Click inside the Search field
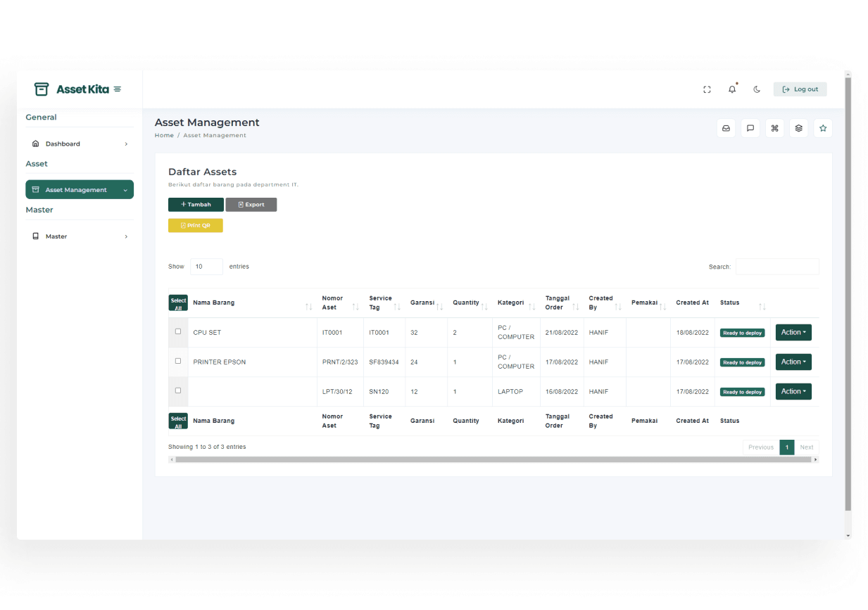The height and width of the screenshot is (610, 868). coord(777,266)
